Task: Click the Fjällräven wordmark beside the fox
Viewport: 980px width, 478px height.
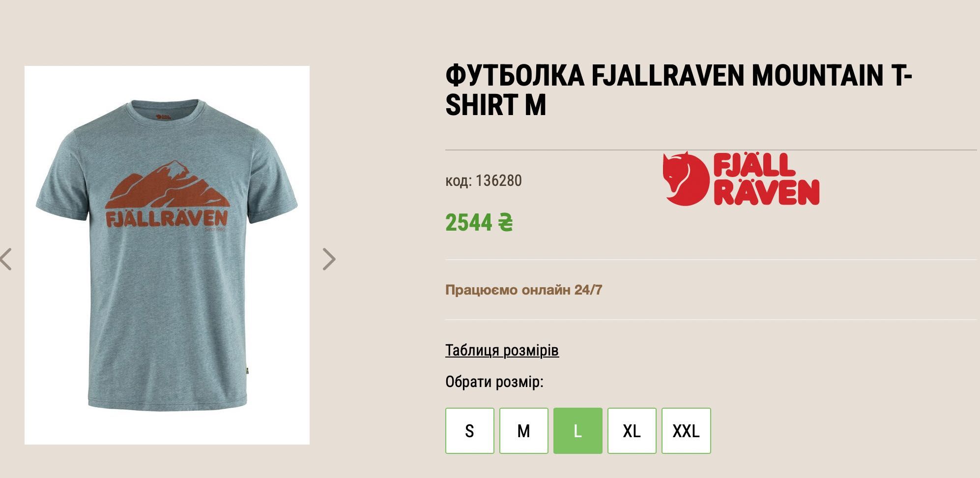Action: [766, 179]
